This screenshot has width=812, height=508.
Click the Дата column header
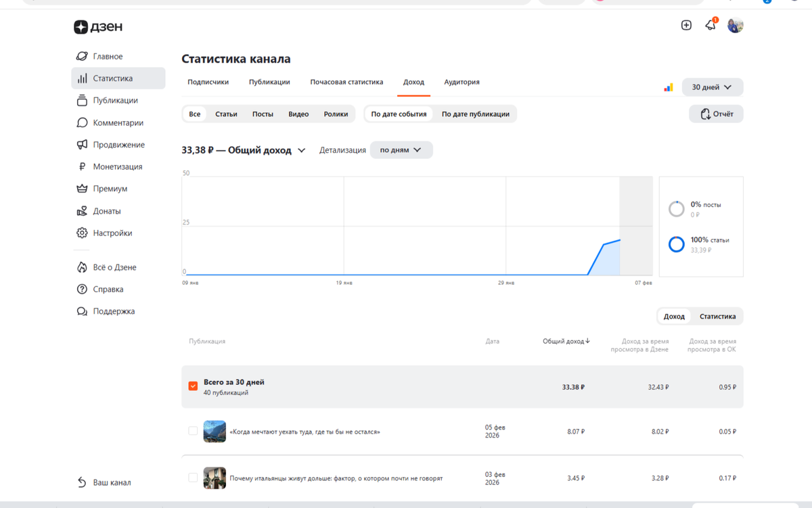tap(493, 341)
